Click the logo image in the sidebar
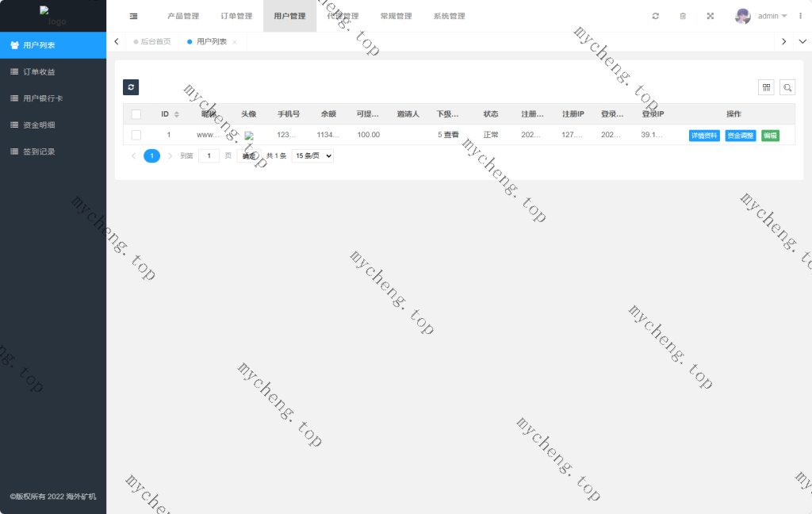This screenshot has width=812, height=514. click(53, 16)
